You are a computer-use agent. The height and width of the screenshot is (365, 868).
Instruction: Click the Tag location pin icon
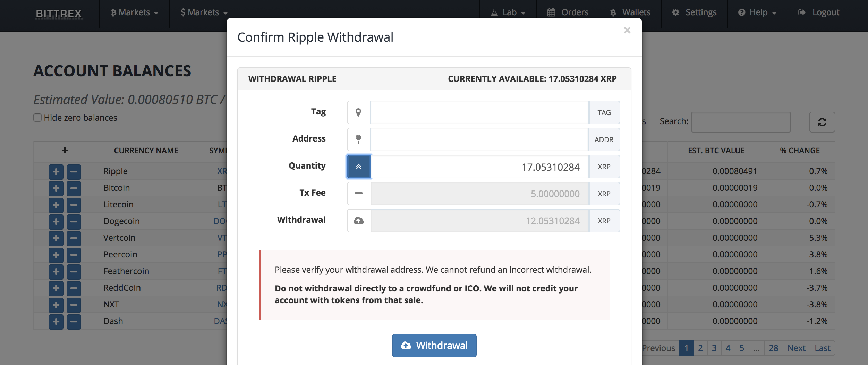coord(358,112)
